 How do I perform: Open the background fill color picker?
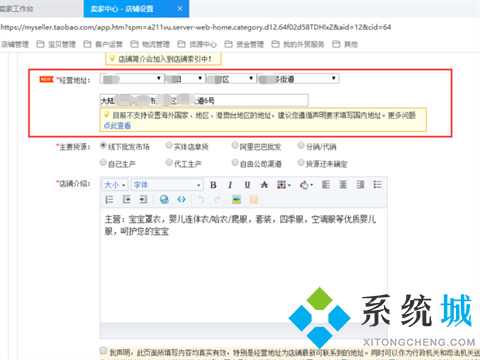(306, 185)
